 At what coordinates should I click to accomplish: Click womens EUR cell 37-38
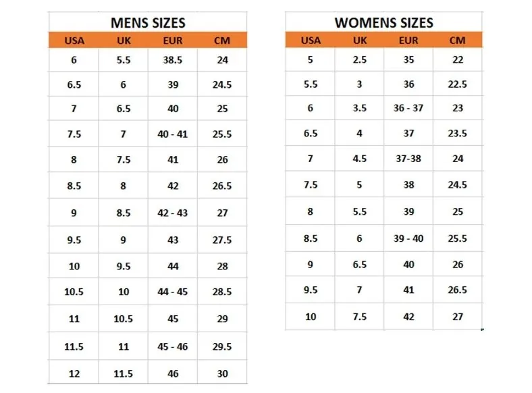point(408,159)
